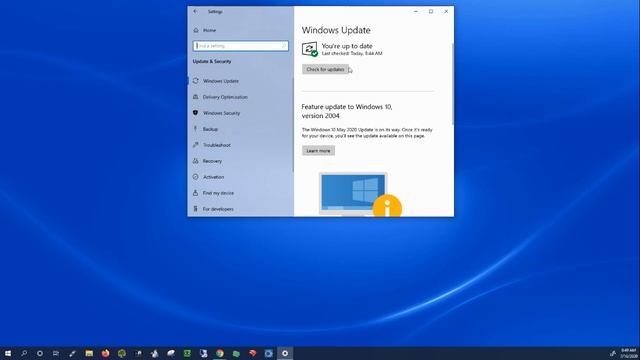
Task: Open File Explorer from the taskbar
Action: pyautogui.click(x=89, y=353)
